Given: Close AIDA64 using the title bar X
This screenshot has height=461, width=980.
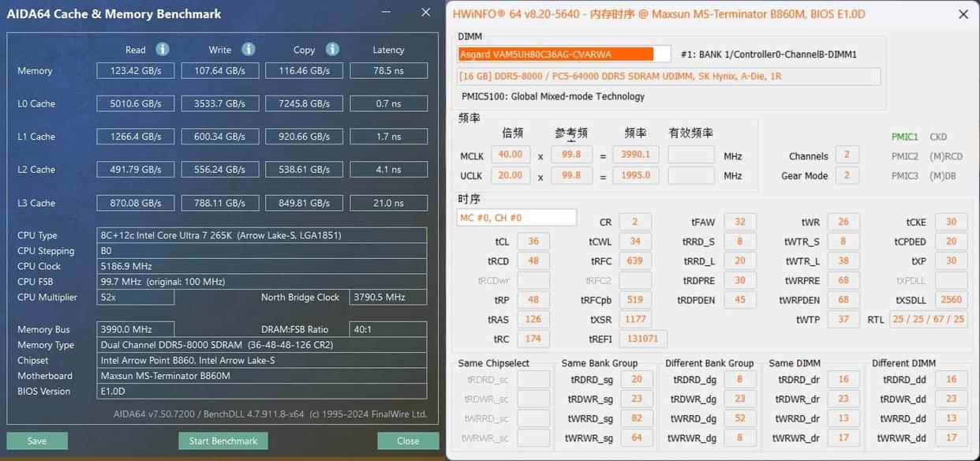Looking at the screenshot, I should [426, 13].
